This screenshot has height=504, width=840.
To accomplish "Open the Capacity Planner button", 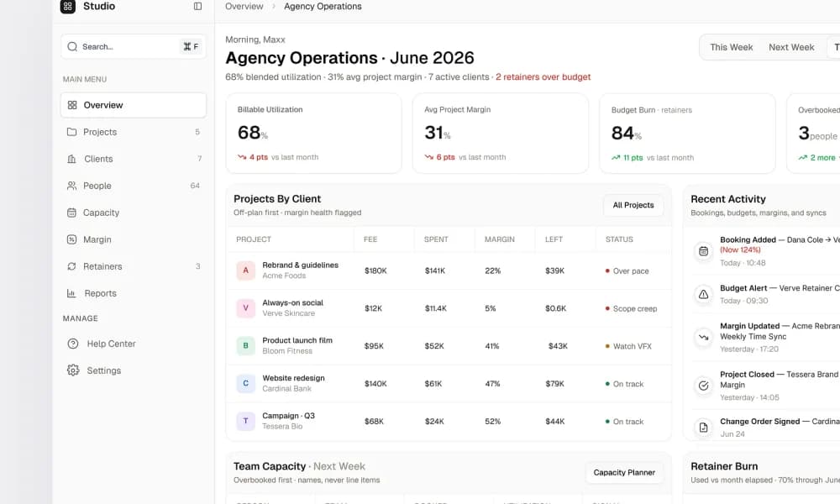I will (624, 472).
